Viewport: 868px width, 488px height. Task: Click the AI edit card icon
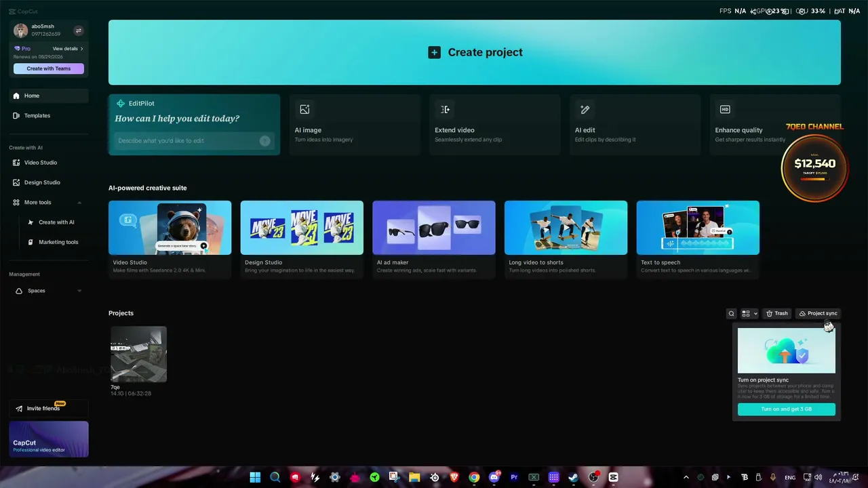pos(585,110)
